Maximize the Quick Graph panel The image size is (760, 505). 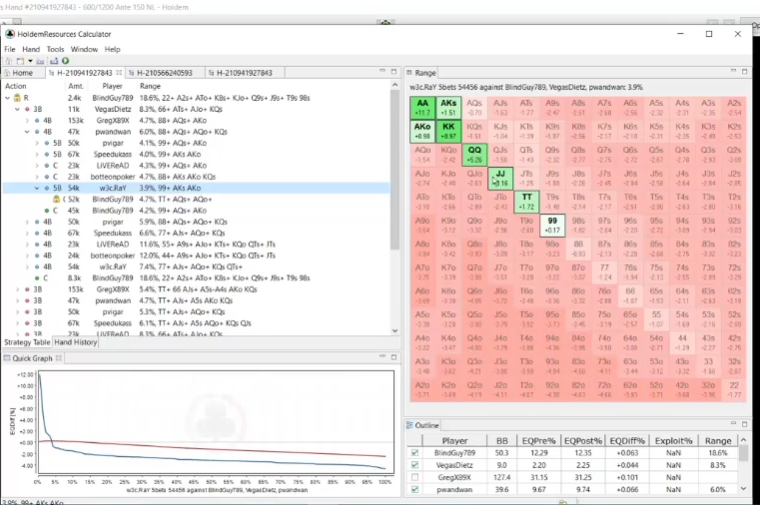click(x=394, y=357)
